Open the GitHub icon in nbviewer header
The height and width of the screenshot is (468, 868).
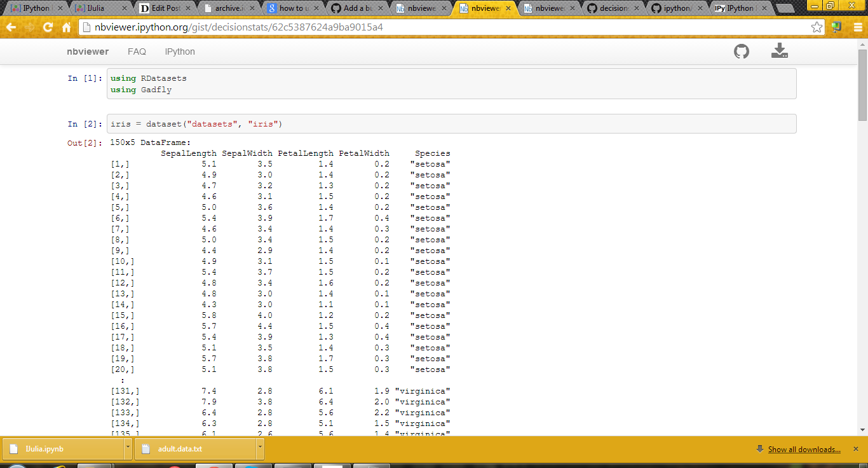742,52
